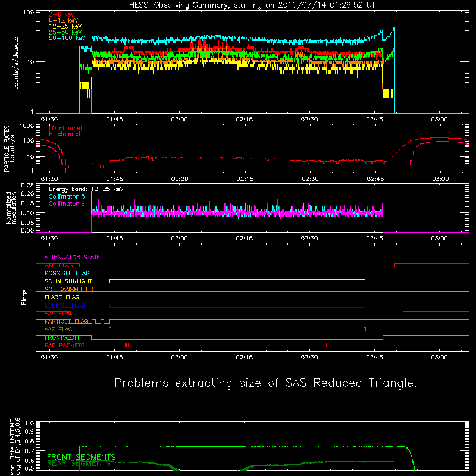Click the 0.05 tick label on modulation axis
This screenshot has width=476, height=476.
point(27,223)
